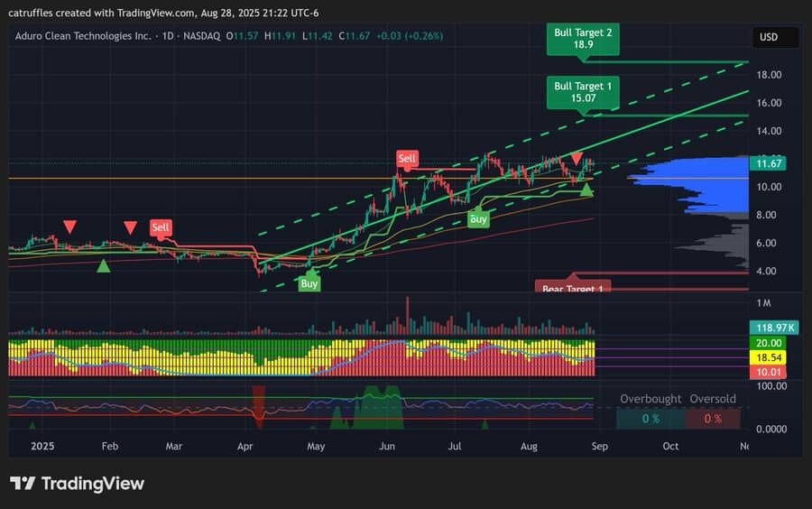Click the Oct label on the time axis

(x=670, y=447)
